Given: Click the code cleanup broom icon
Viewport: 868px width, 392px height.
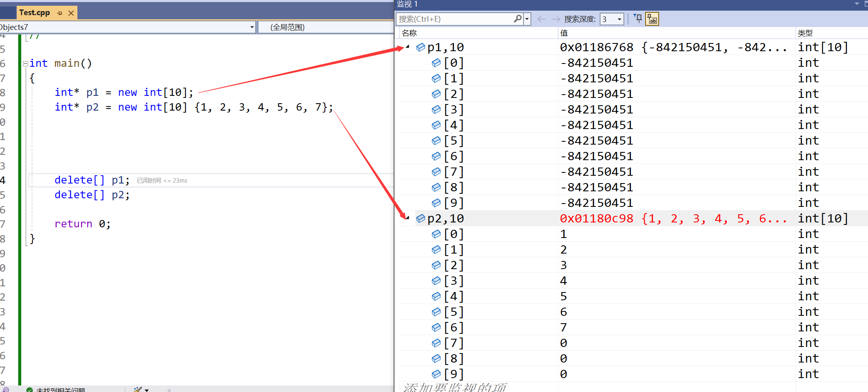Looking at the screenshot, I should (x=138, y=389).
